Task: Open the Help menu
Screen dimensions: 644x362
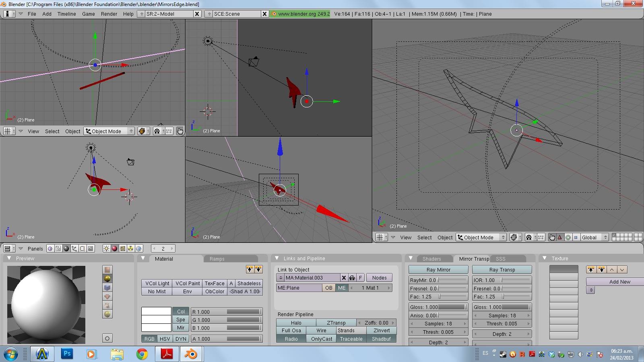Action: point(128,14)
